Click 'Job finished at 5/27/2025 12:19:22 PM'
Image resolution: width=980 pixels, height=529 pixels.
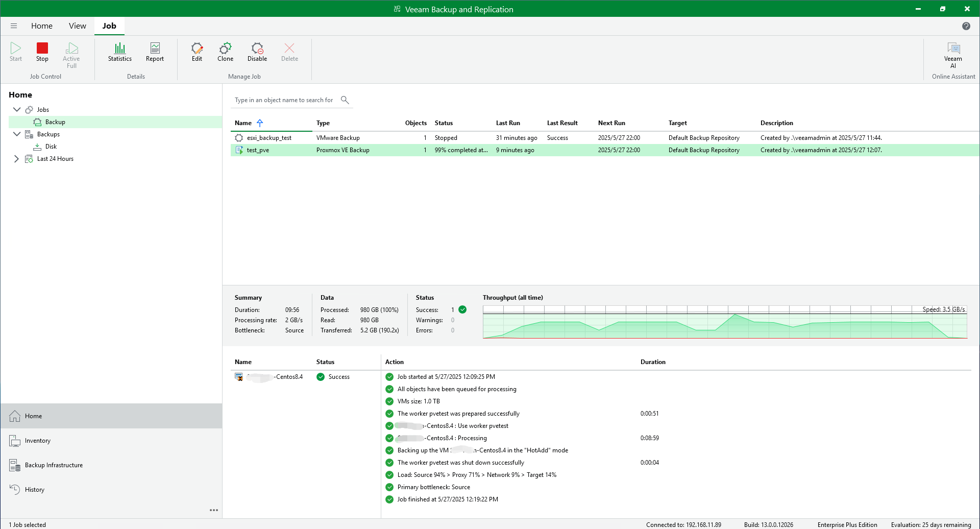coord(448,499)
